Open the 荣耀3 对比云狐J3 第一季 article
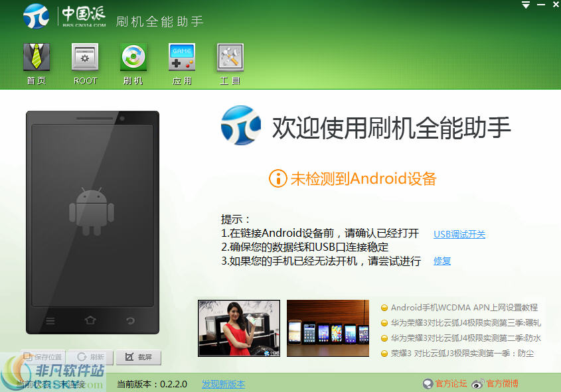This screenshot has width=561, height=392. pyautogui.click(x=462, y=354)
